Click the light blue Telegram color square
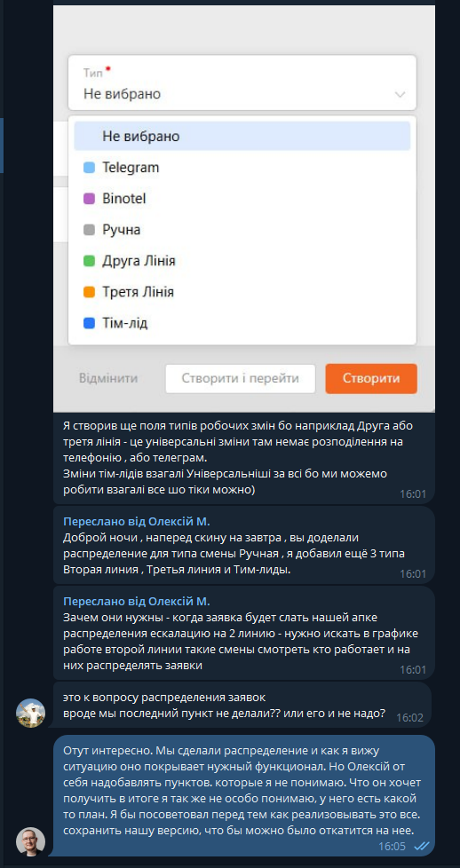 89,168
